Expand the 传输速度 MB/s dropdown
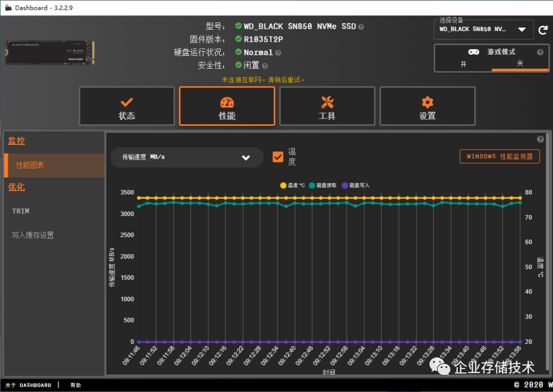The width and height of the screenshot is (553, 392). (x=187, y=157)
